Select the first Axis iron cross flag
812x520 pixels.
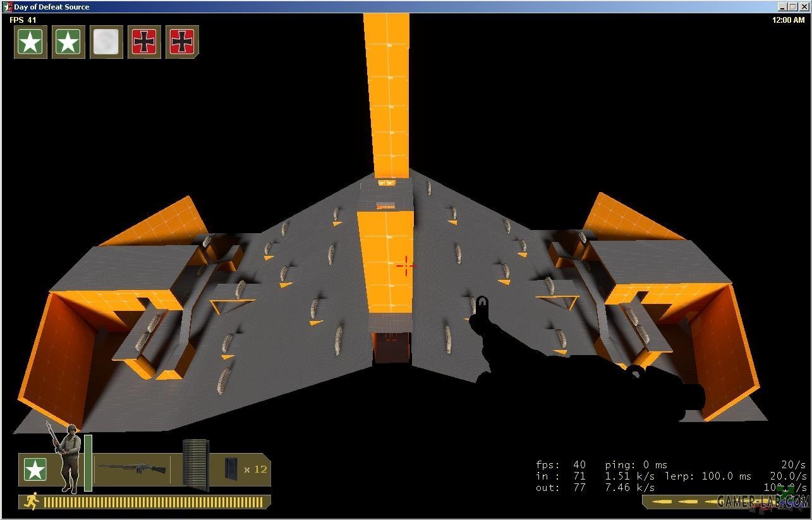(x=144, y=42)
